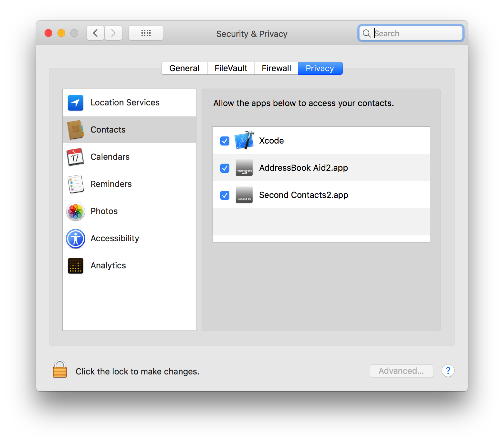Select Accessibility label in sidebar
The width and height of the screenshot is (504, 443).
[115, 239]
